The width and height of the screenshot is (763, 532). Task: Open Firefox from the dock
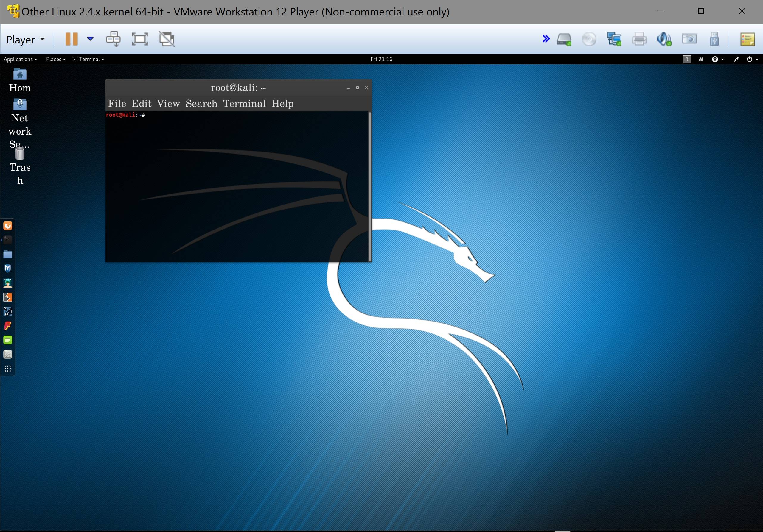[x=8, y=226]
